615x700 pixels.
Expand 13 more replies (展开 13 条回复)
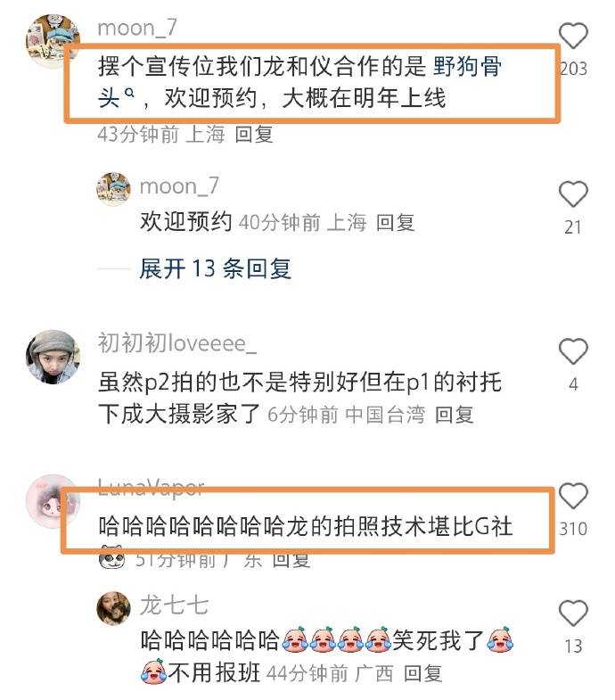(215, 268)
